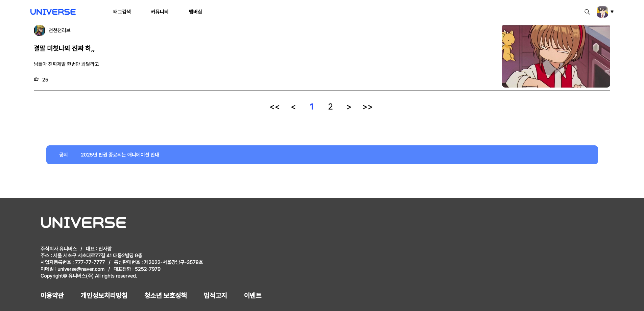The height and width of the screenshot is (311, 644).
Task: Click the business number 777-77-7777
Action: 90,262
